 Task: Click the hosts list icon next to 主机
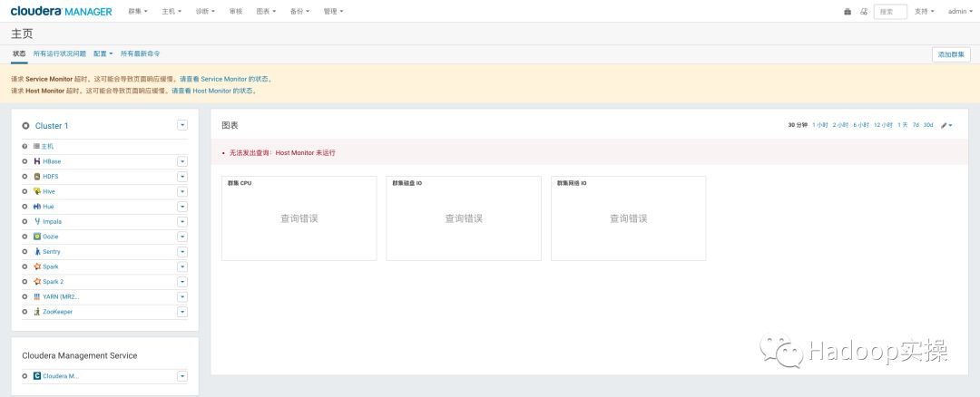point(37,146)
